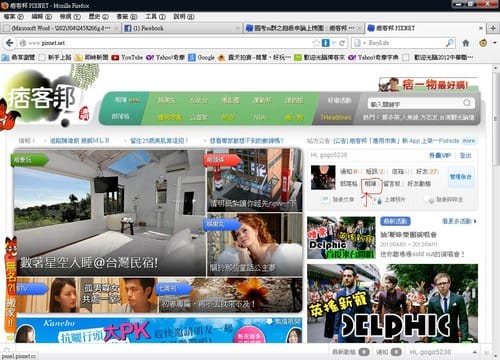Click 看更多活動 link
Viewport: 500px width, 360px height.
coord(459,221)
